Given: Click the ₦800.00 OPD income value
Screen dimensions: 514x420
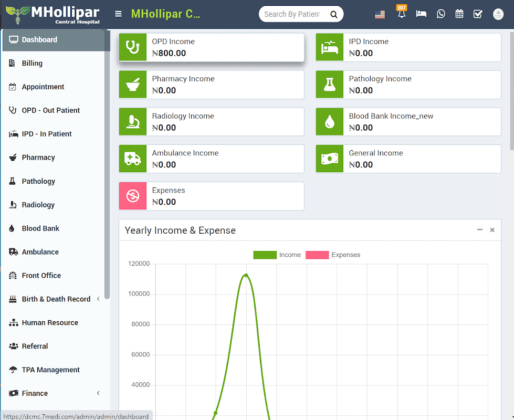Looking at the screenshot, I should (x=169, y=53).
